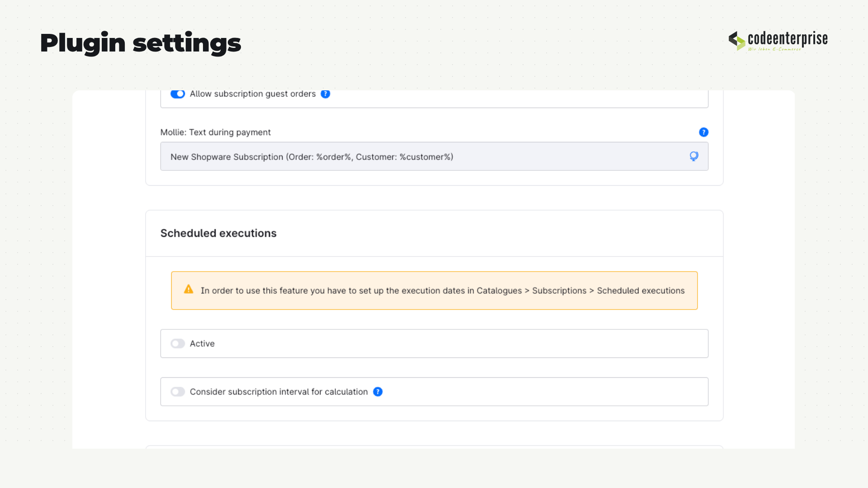Click the language globe icon in Mollie text field
The height and width of the screenshot is (488, 868).
click(x=694, y=156)
